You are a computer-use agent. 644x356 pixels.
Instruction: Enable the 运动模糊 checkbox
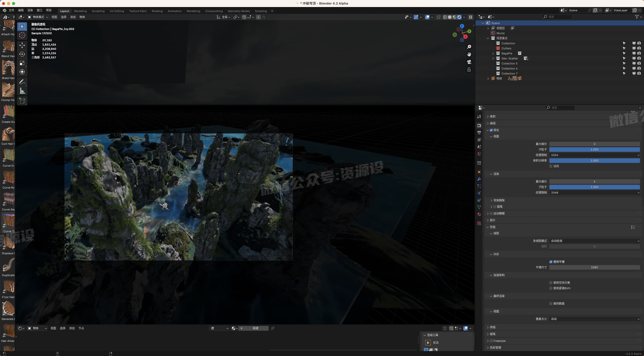tap(491, 213)
